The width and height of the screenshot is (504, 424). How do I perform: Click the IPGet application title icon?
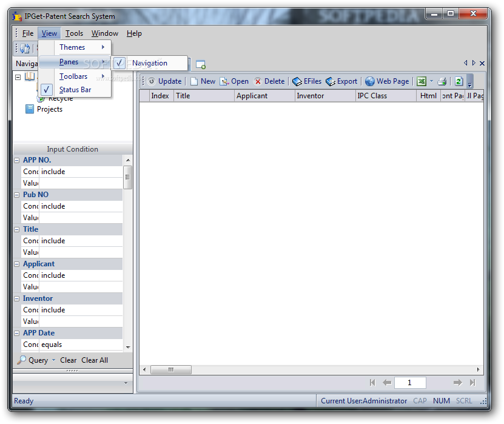click(x=17, y=16)
